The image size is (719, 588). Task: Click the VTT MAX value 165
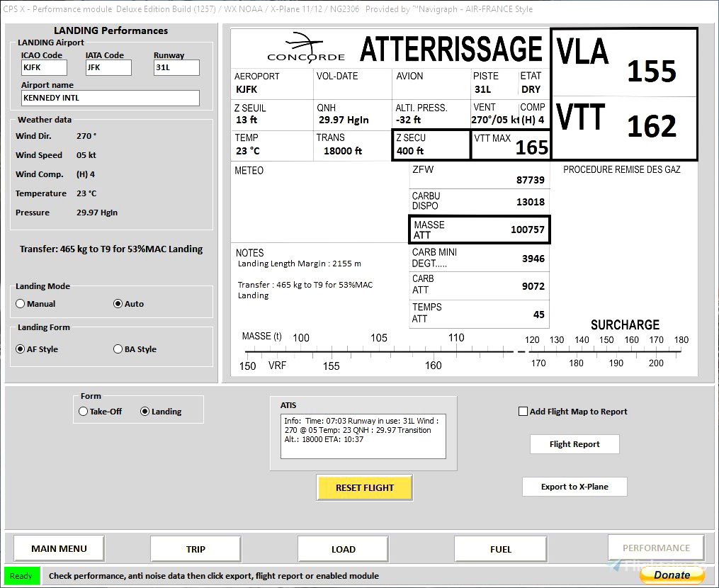click(531, 147)
